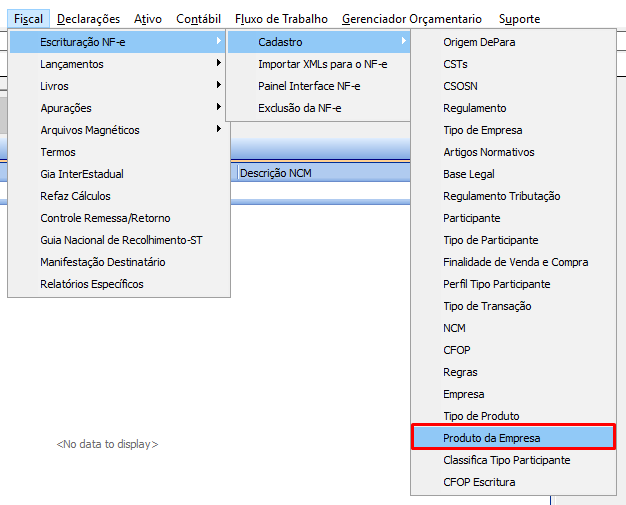
Task: Open the Suporte menu
Action: tap(518, 19)
